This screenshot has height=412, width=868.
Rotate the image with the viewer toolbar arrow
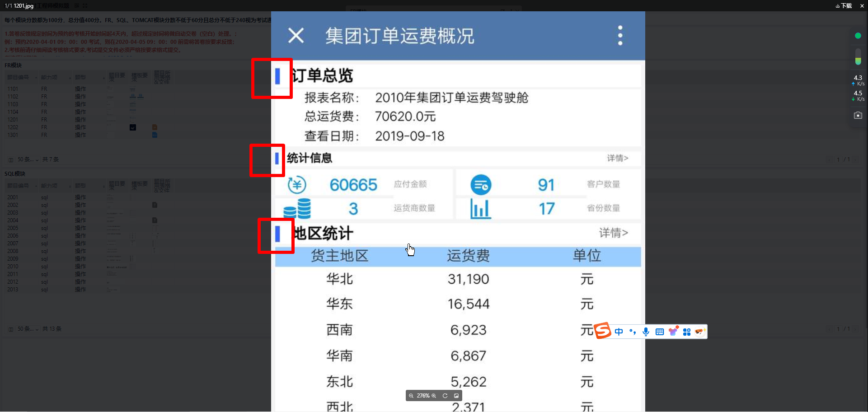pos(445,396)
